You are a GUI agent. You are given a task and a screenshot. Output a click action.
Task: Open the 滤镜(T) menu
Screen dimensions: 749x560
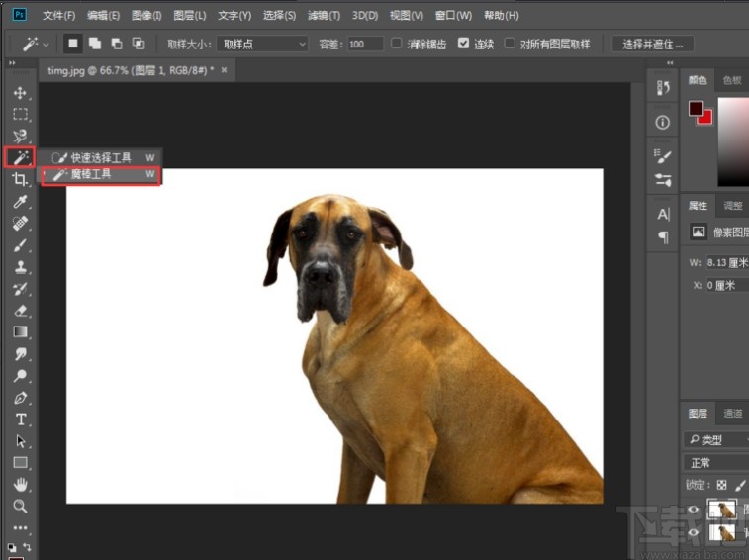click(x=324, y=16)
